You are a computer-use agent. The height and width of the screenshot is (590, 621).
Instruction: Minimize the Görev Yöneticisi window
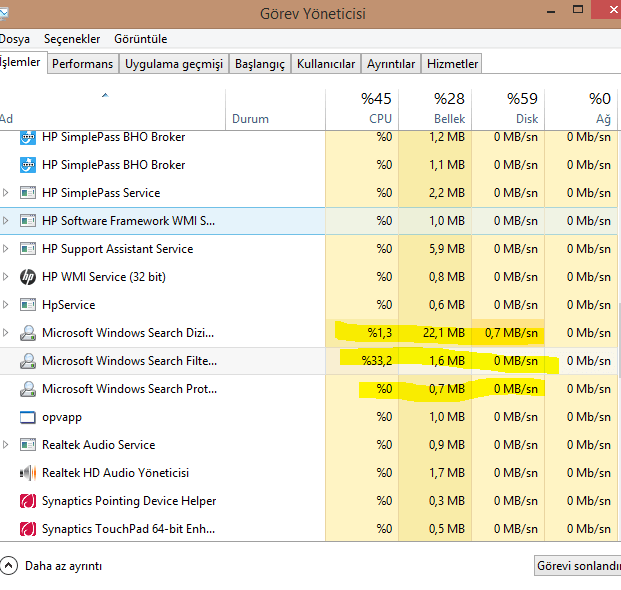coord(551,12)
